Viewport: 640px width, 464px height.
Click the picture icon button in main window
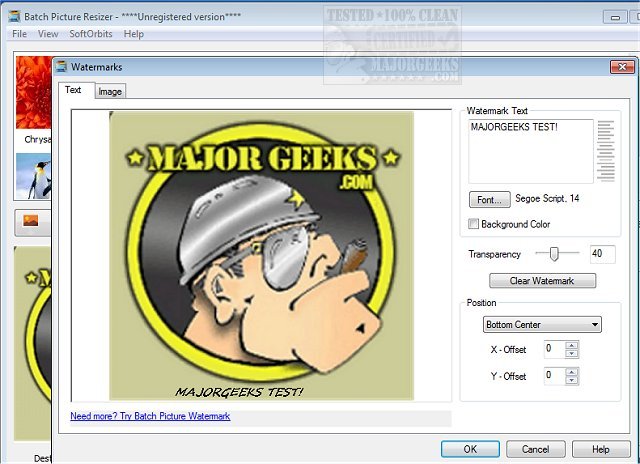tap(31, 221)
